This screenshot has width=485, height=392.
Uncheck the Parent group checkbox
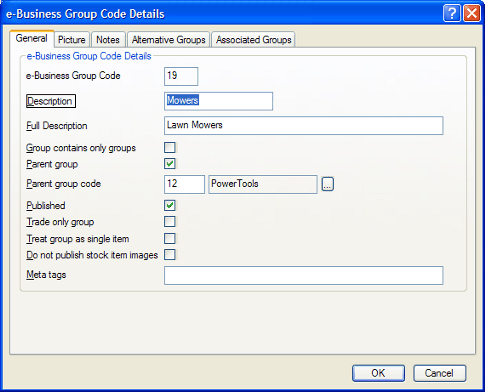[x=170, y=164]
